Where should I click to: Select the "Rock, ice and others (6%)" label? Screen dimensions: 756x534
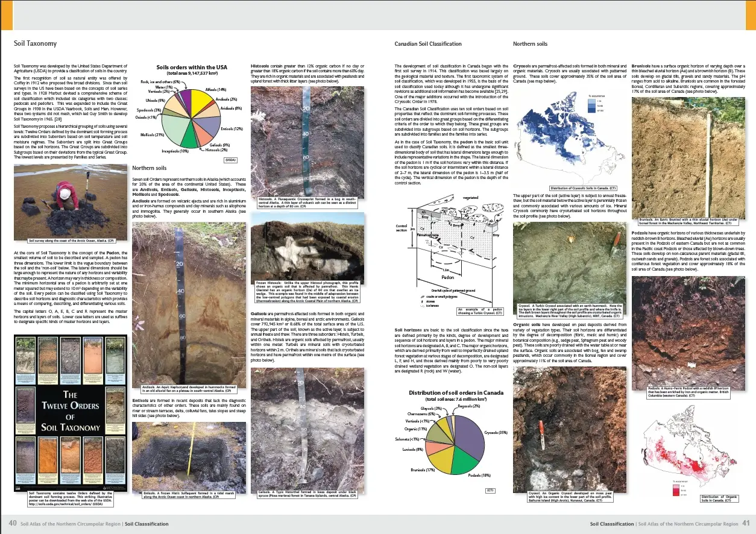(x=160, y=81)
